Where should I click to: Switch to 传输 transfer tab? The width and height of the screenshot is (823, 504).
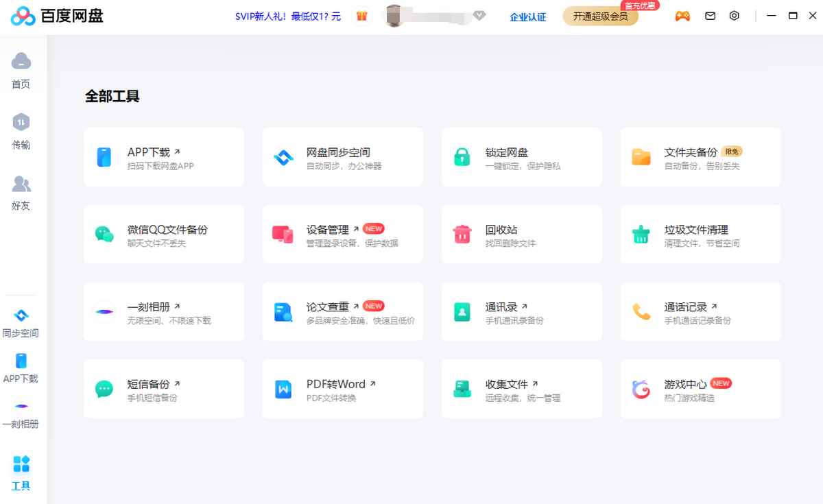21,132
